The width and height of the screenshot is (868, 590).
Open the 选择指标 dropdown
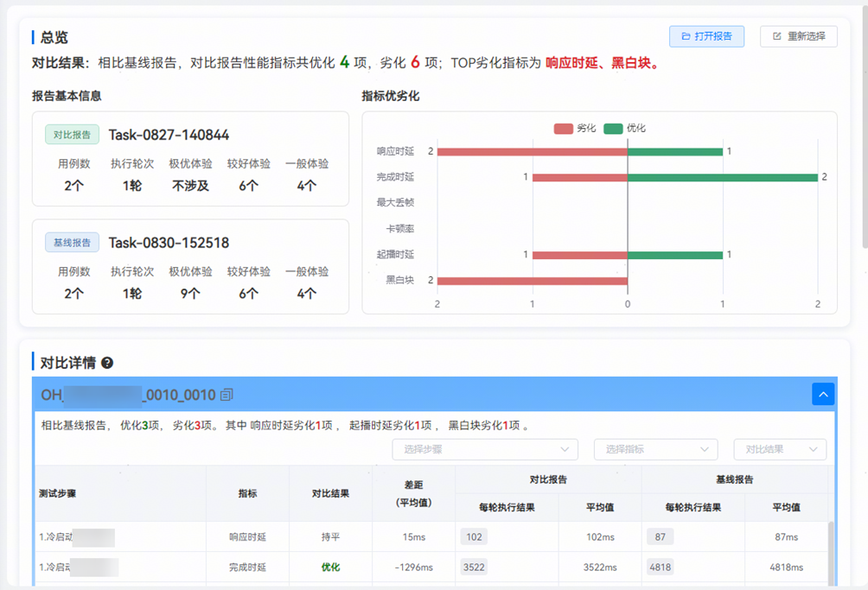(655, 449)
